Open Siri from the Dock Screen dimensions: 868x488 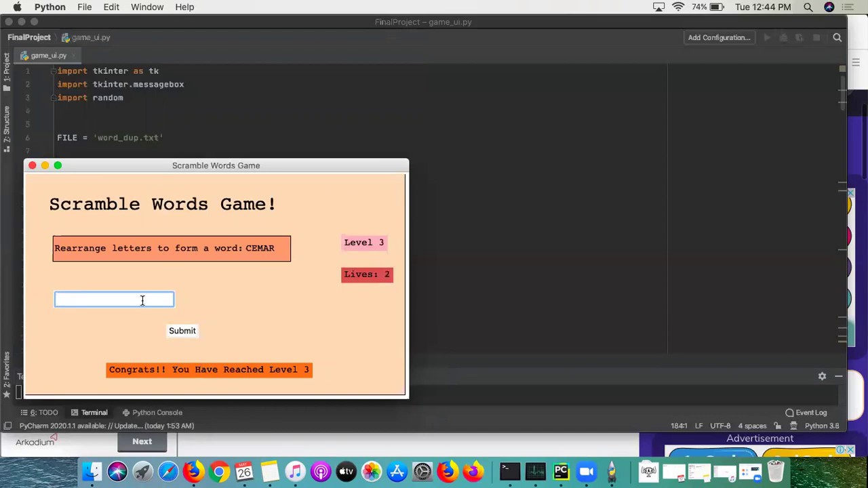(x=117, y=471)
